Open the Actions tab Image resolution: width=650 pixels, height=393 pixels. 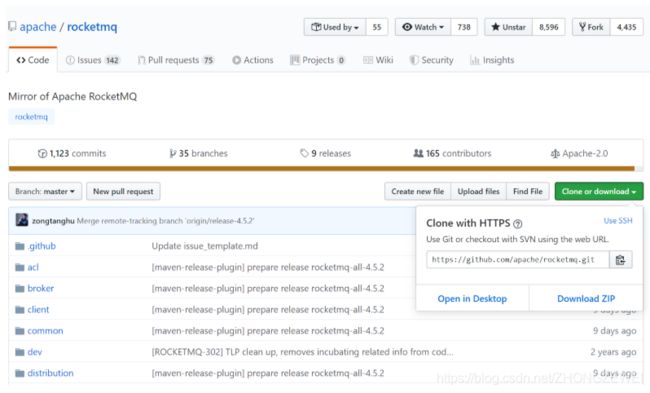coord(252,60)
